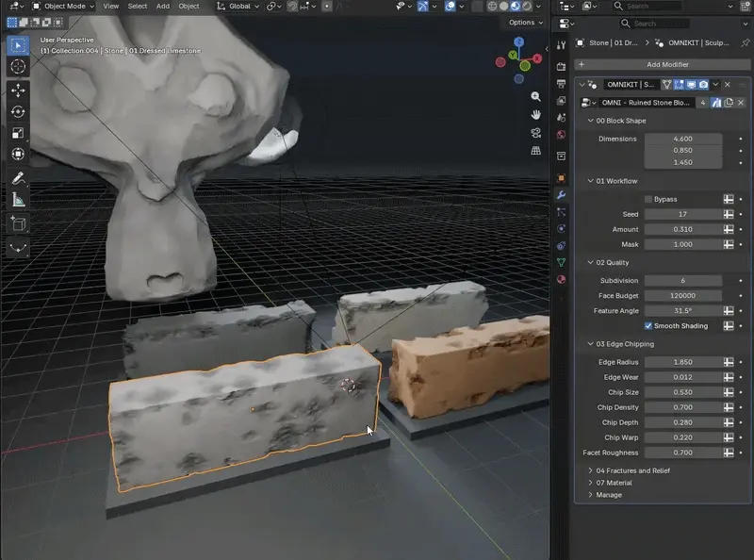Screen dimensions: 754x560
Task: Collapse the 02 Quality section
Action: point(591,263)
